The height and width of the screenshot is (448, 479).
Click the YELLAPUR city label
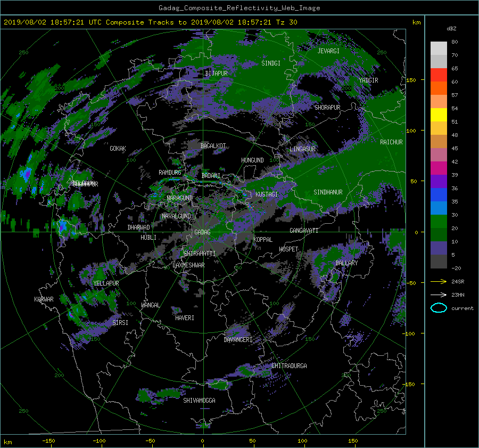coord(106,283)
